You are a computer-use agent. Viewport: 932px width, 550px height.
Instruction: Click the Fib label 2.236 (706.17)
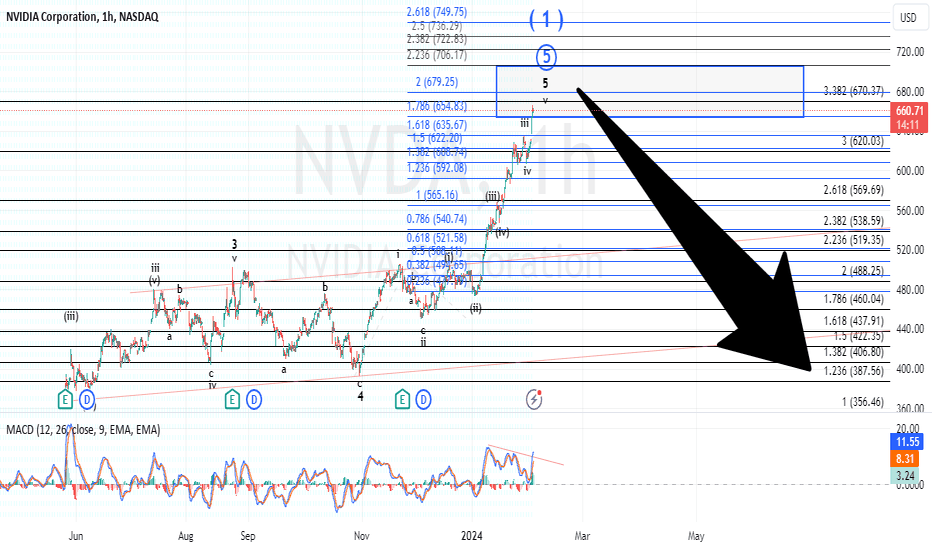(x=437, y=55)
